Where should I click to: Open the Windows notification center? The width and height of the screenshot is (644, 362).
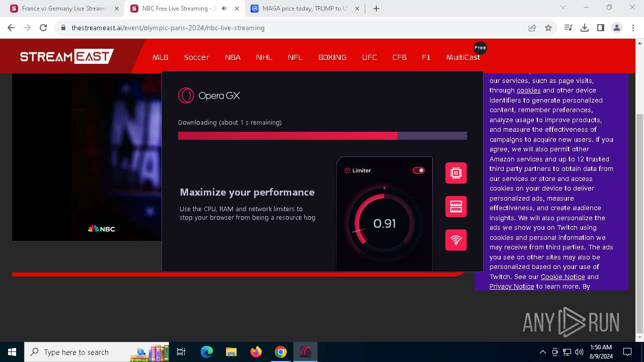point(627,352)
